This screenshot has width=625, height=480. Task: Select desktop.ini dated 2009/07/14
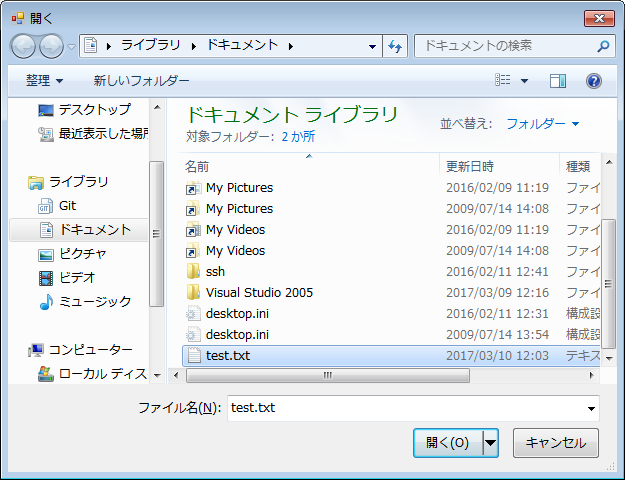coord(391,335)
